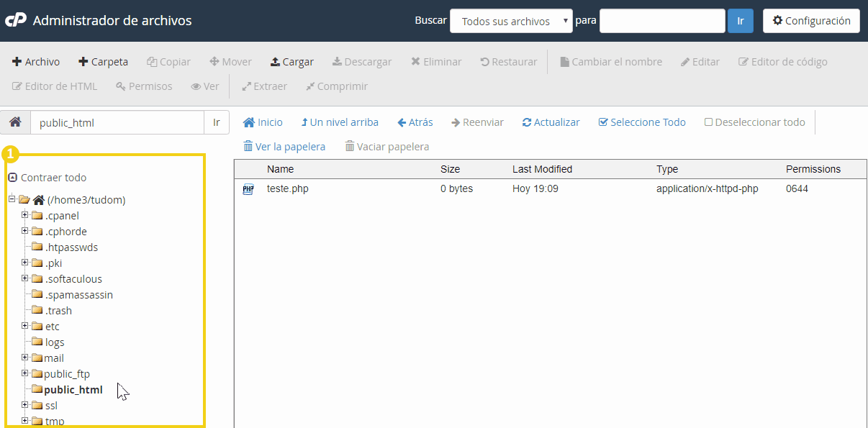Open the Todos sus archivos search dropdown
Viewport: 868px width, 428px height.
(x=512, y=21)
